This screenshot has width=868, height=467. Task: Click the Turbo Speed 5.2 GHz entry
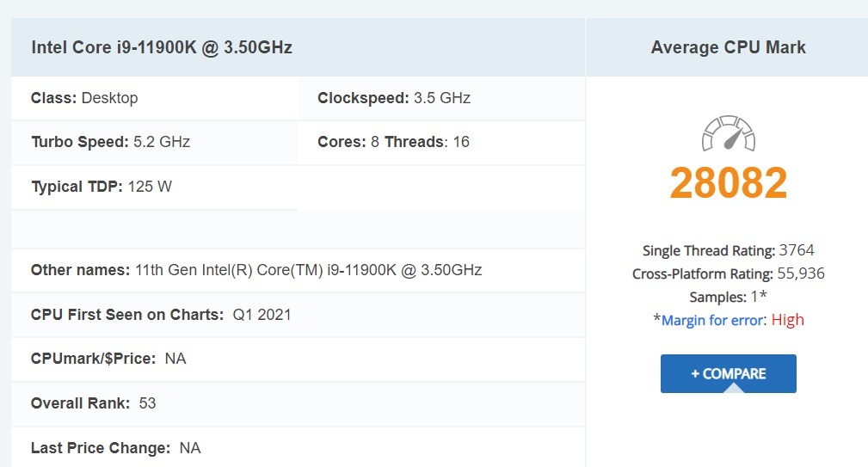(x=110, y=142)
